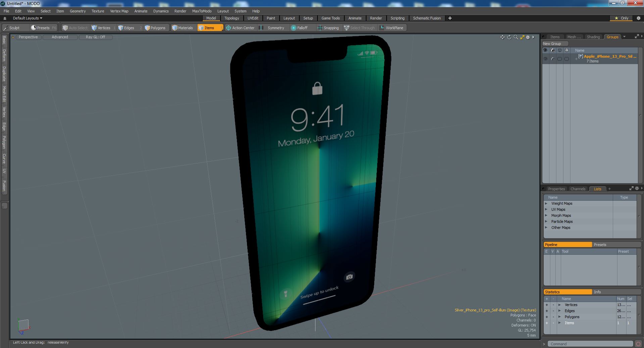The height and width of the screenshot is (348, 644).
Task: Open the Deform vertical toolbox tab
Action: point(4,56)
